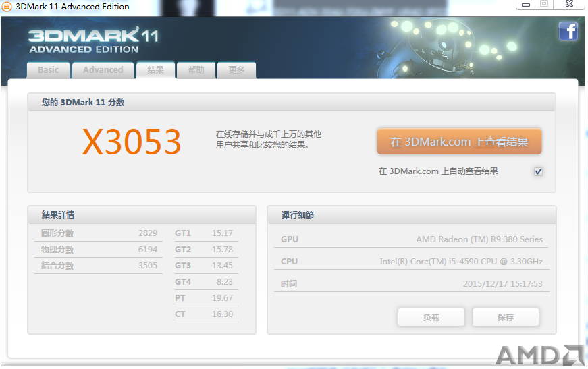Click the 結果詳情 panel header
The image size is (588, 369).
(x=142, y=215)
